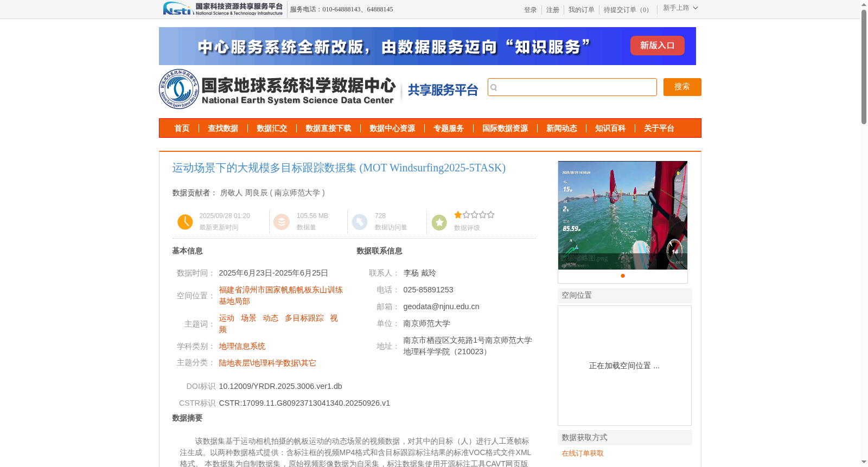Go to 新闻动态 menu
This screenshot has width=868, height=467.
tap(561, 129)
